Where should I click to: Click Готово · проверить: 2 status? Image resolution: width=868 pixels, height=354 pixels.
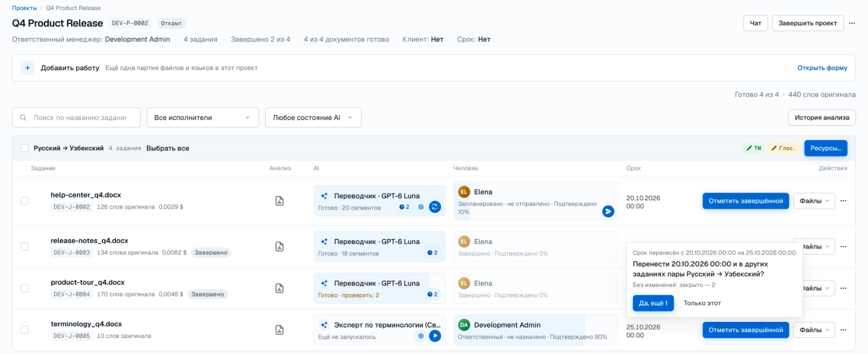[349, 295]
